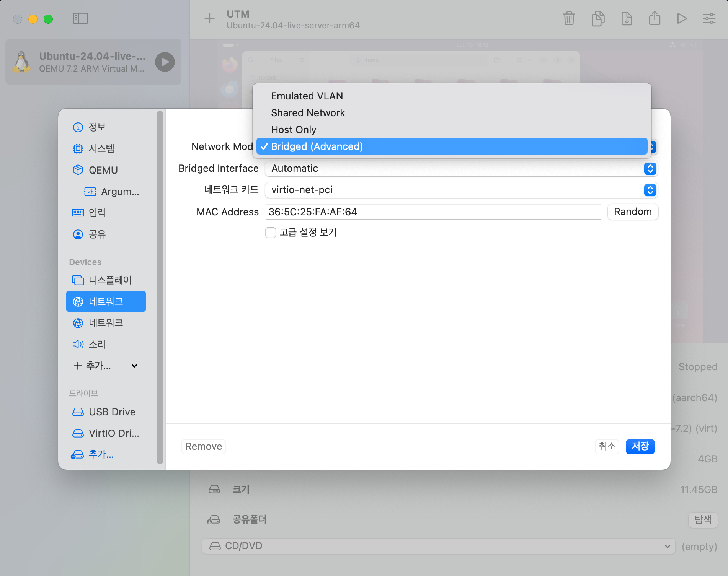This screenshot has height=576, width=728.
Task: Generate a Random MAC address
Action: 633,212
